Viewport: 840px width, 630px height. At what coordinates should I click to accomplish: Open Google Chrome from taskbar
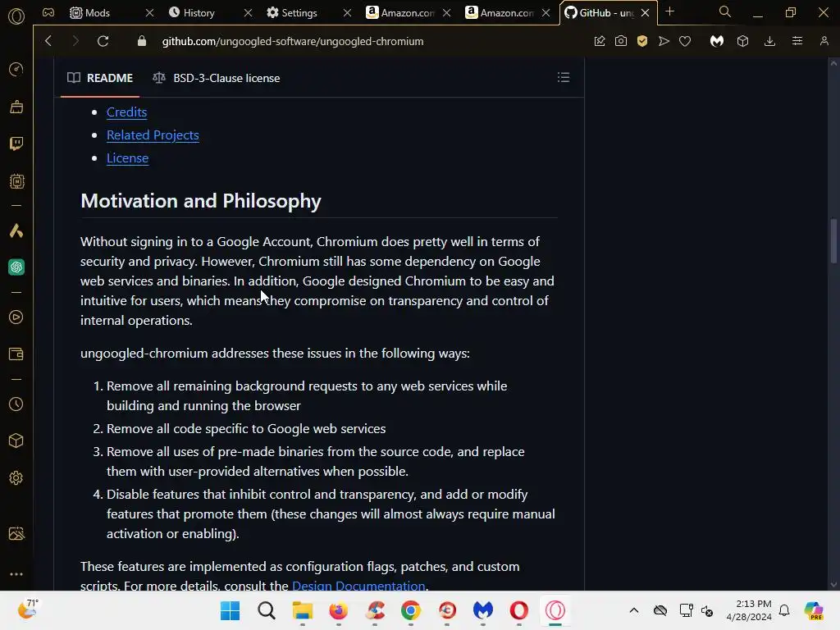pyautogui.click(x=411, y=610)
